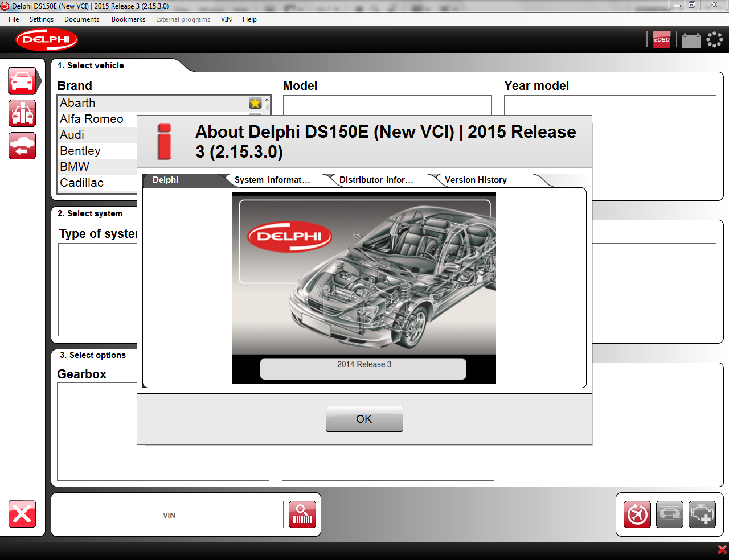Select Alfa Romeo in the Brand list

[x=98, y=119]
